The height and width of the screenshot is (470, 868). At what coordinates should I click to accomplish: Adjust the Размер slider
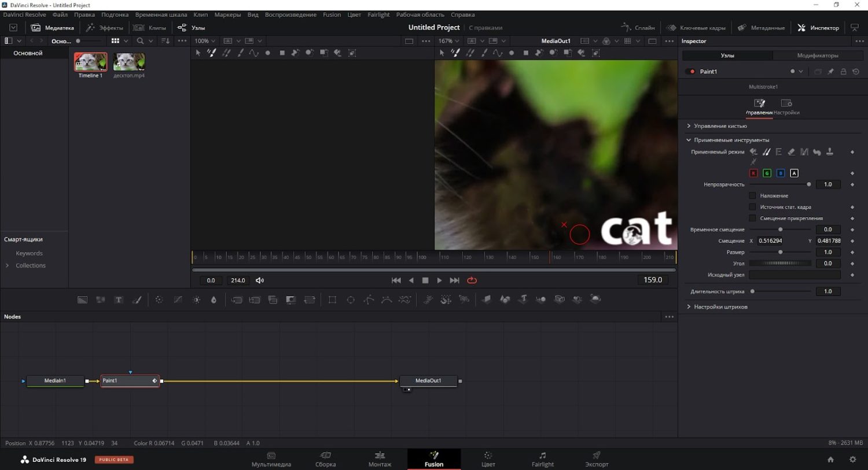click(780, 252)
